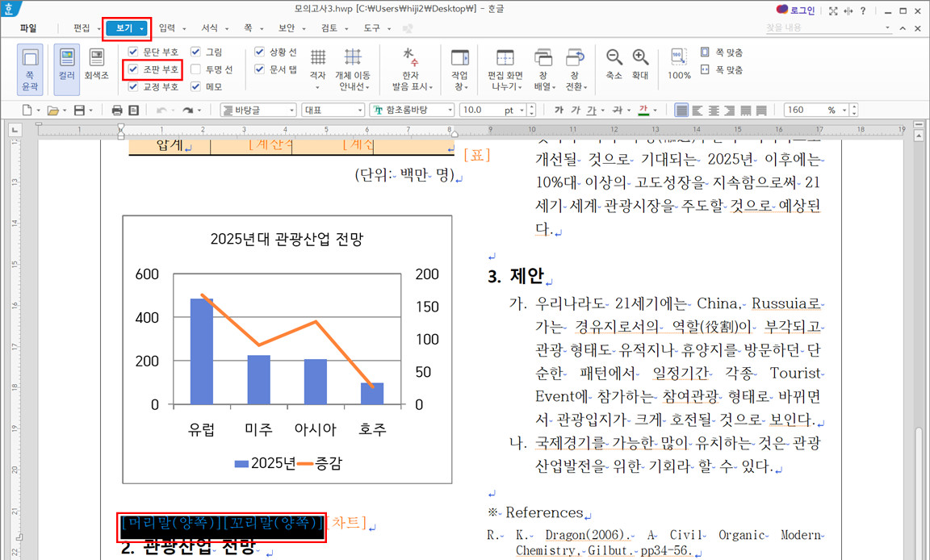Toggle the 상황 선 checkbox

tap(259, 52)
